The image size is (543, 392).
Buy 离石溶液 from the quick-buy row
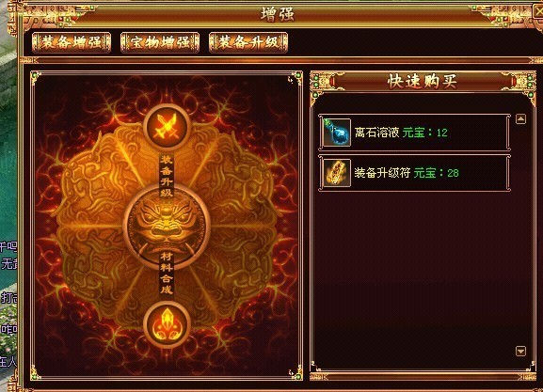414,133
